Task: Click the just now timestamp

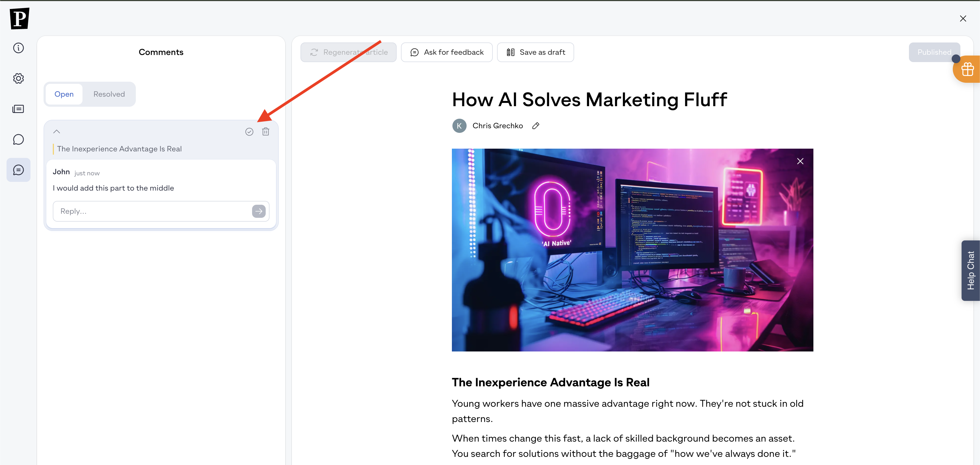Action: pyautogui.click(x=87, y=173)
